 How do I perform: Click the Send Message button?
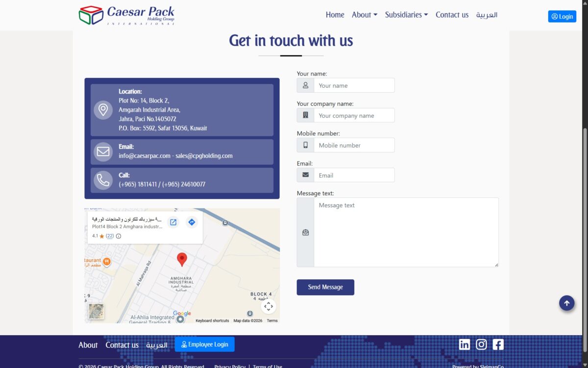coord(325,287)
